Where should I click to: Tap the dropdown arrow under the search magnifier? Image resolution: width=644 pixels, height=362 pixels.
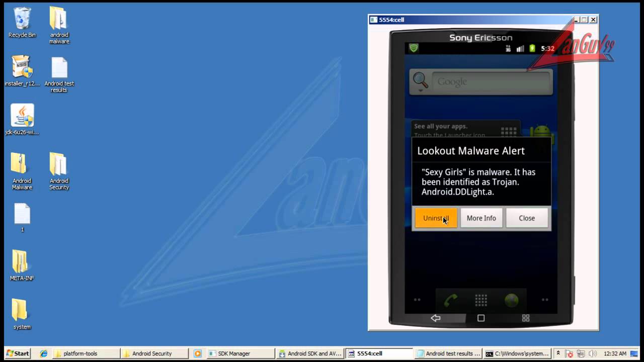tap(420, 91)
